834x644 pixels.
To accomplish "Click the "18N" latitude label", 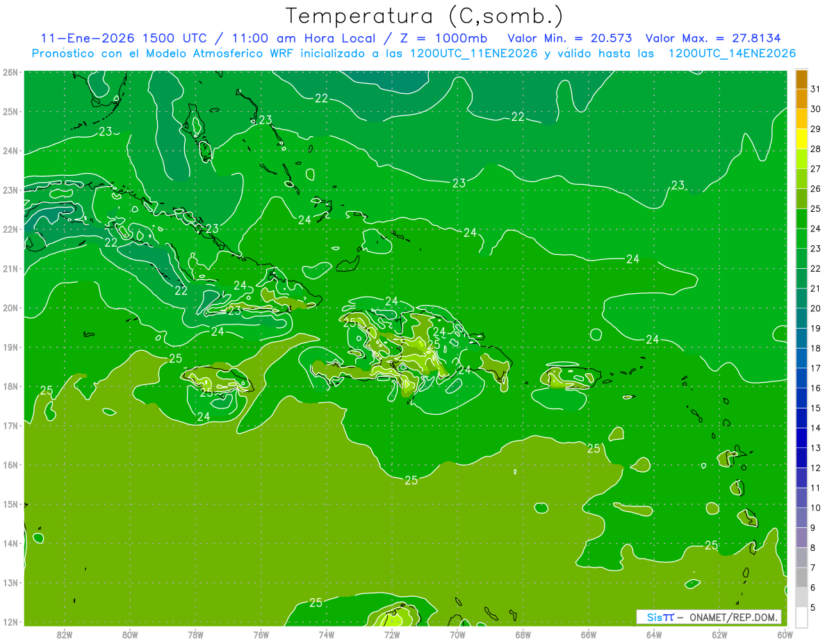I will coord(10,386).
